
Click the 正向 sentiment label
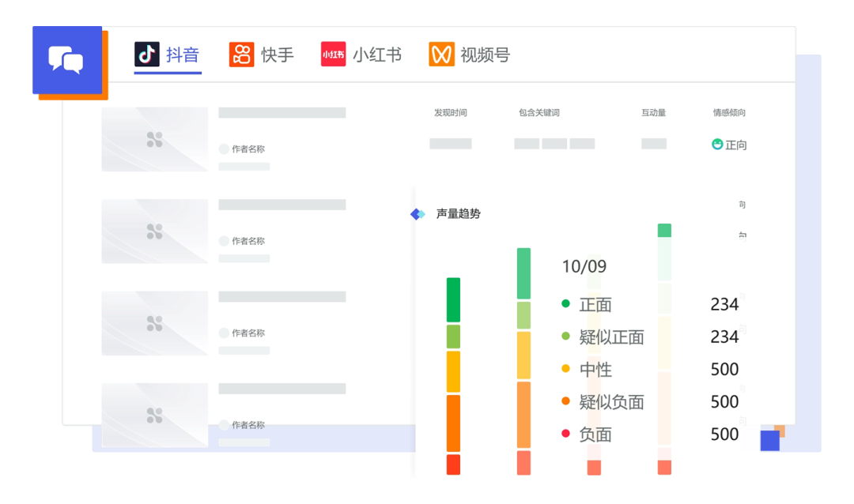click(736, 145)
